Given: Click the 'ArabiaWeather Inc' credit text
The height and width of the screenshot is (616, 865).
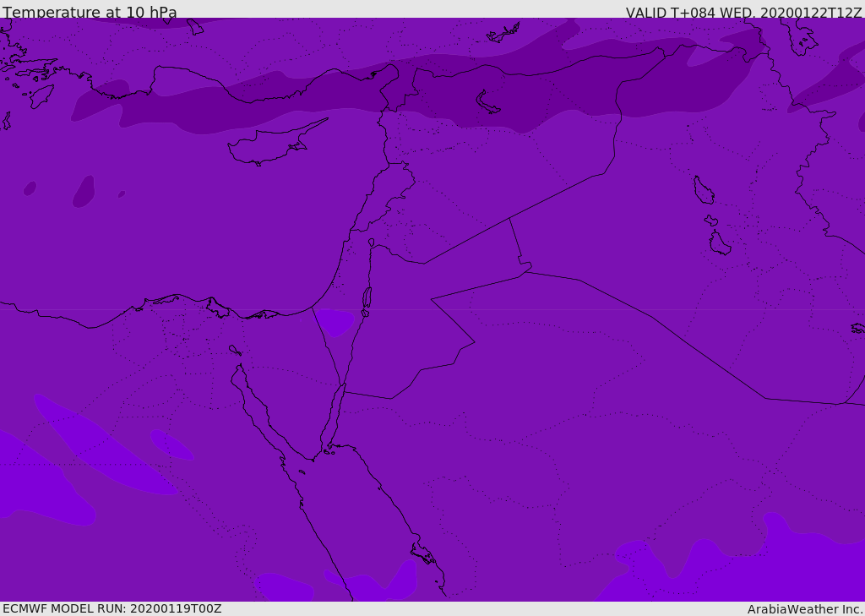Looking at the screenshot, I should [x=804, y=609].
